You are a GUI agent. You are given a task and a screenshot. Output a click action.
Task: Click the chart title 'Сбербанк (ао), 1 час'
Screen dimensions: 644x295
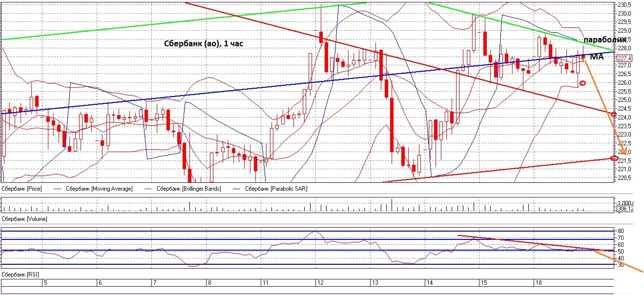coord(204,44)
